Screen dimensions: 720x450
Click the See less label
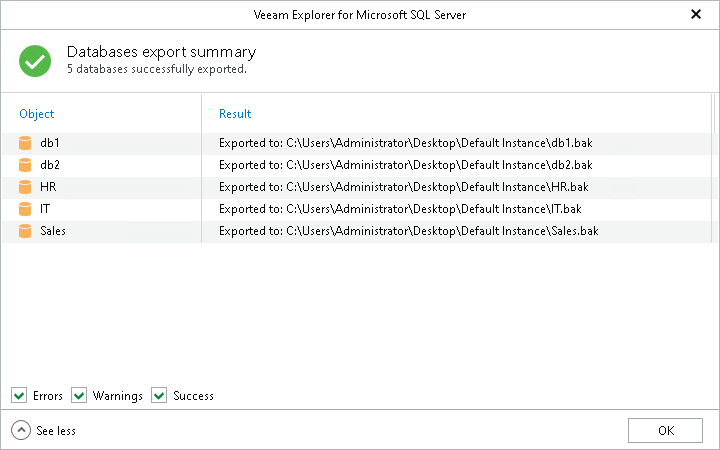pos(56,431)
